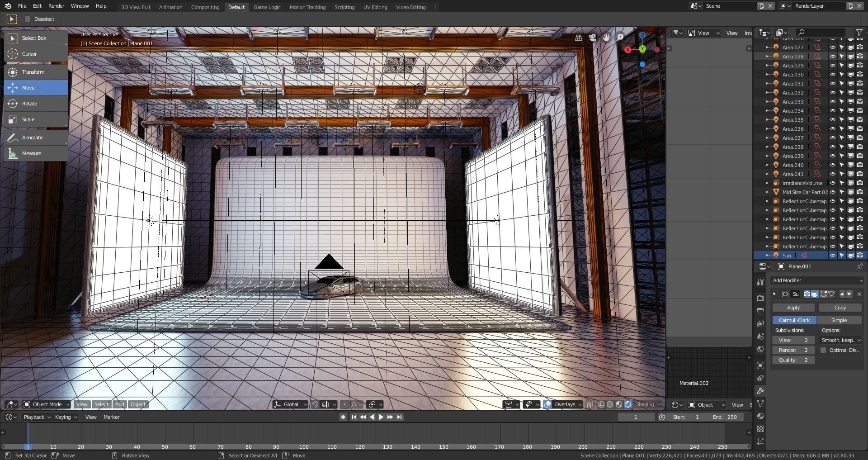Open the Keying dropdown in timeline
Screen dimensions: 868x460
pos(66,417)
